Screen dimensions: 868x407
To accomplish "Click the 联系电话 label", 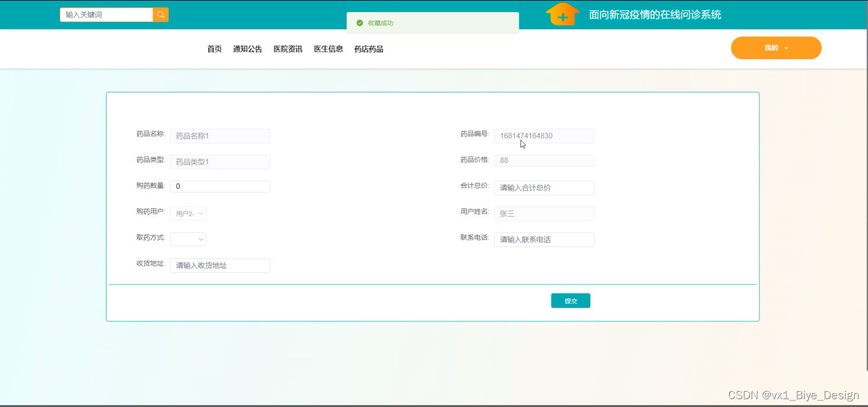I will pyautogui.click(x=475, y=238).
